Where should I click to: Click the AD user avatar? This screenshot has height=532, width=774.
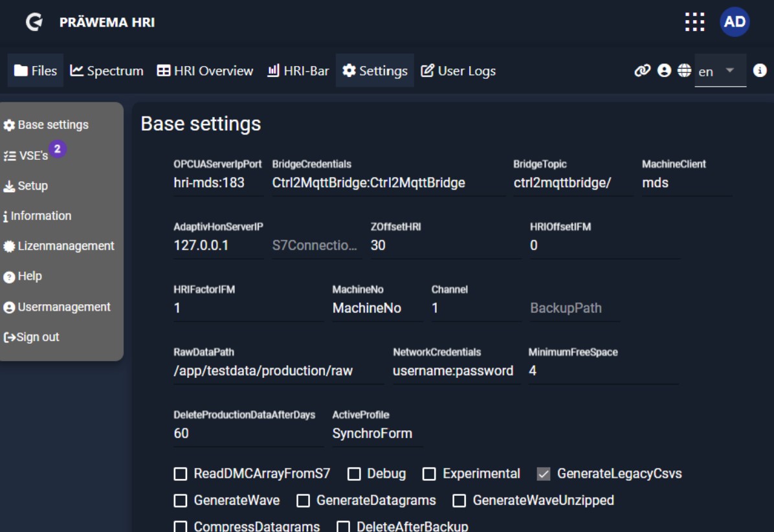735,22
